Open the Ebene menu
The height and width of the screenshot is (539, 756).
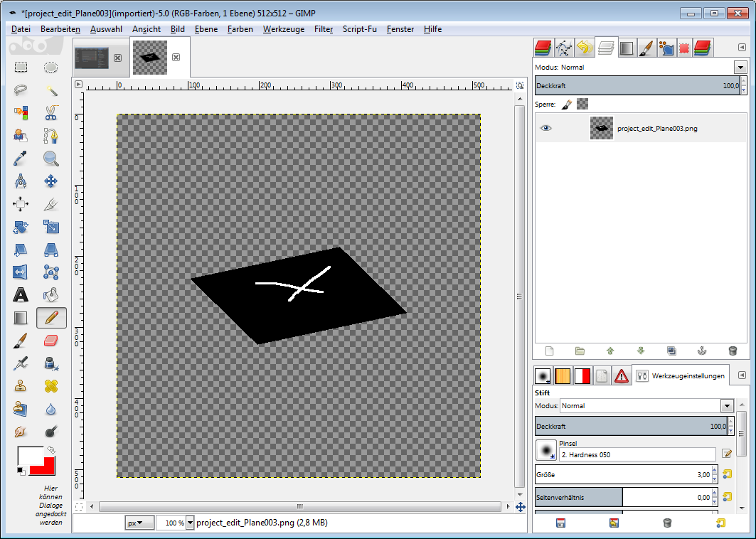[x=206, y=29]
